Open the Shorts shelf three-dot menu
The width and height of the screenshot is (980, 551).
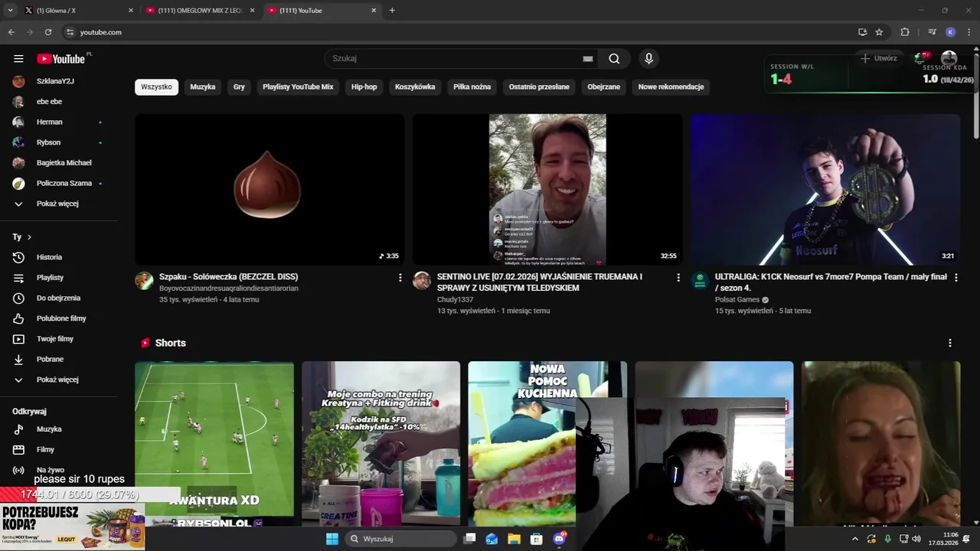950,343
